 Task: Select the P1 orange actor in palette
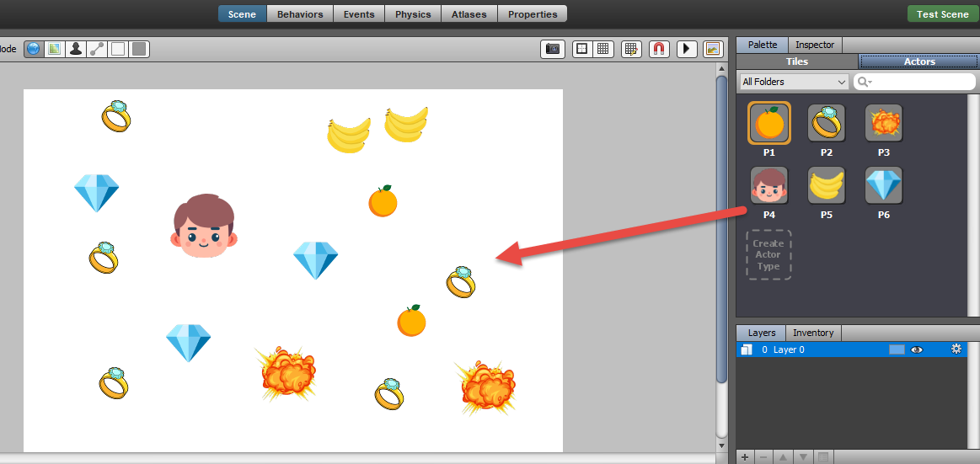click(768, 123)
